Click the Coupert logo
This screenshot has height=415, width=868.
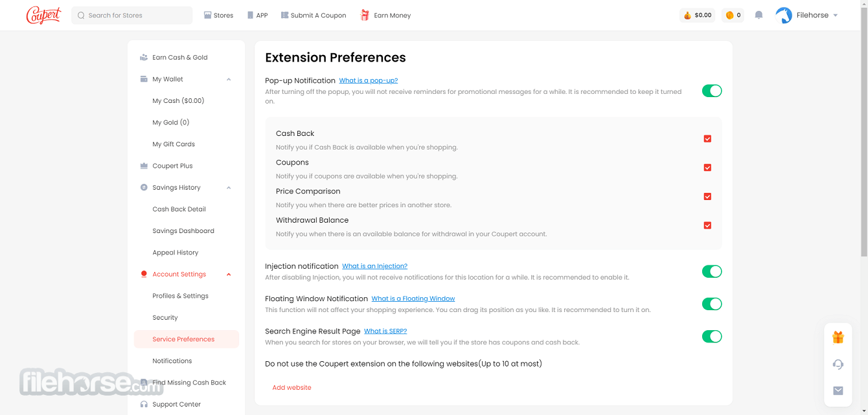pos(43,15)
